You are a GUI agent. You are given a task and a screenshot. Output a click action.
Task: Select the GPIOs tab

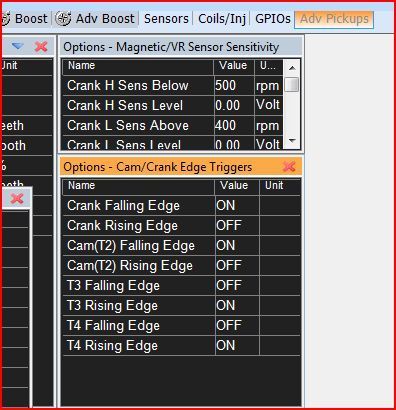tap(272, 19)
